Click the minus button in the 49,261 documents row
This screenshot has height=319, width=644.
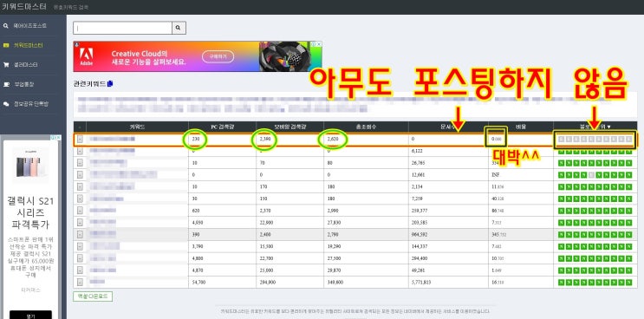click(x=80, y=270)
